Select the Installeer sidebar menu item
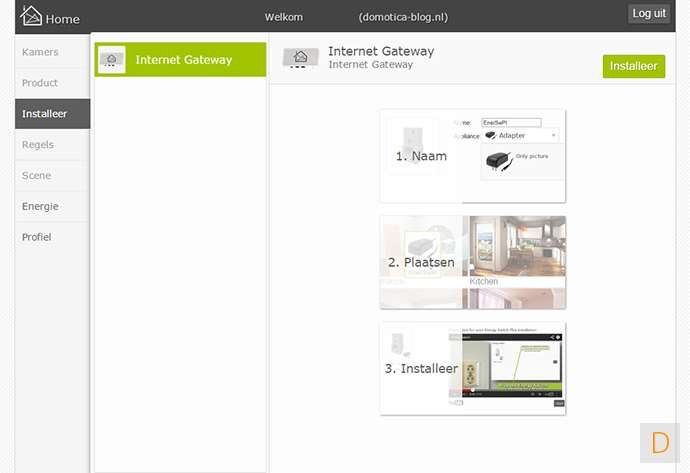This screenshot has width=690, height=473. coord(52,114)
